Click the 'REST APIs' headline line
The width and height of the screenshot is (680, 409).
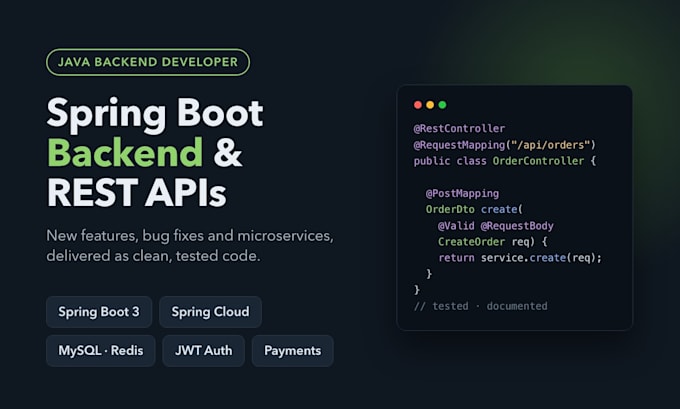coord(137,192)
